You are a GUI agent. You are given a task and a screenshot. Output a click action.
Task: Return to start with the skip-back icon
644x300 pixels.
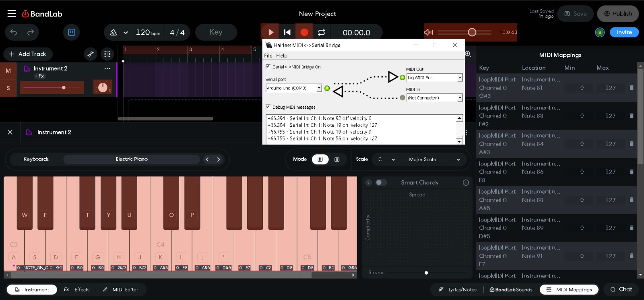pyautogui.click(x=287, y=32)
